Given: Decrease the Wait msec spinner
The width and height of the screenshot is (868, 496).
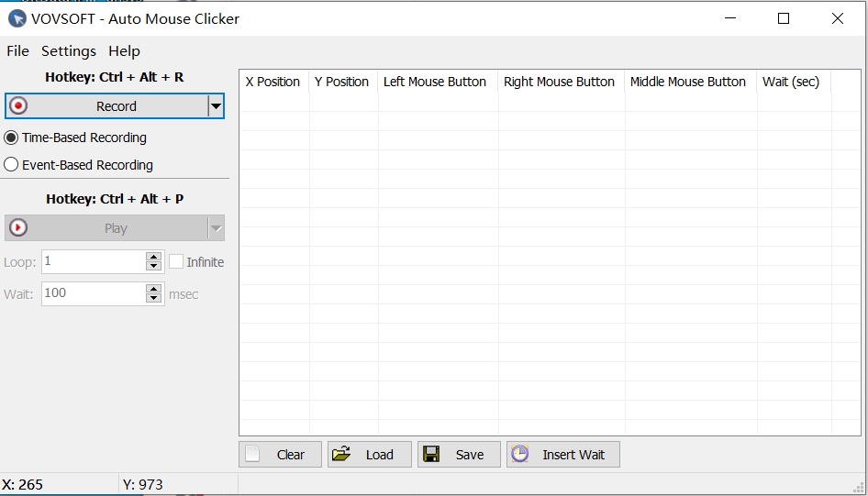Looking at the screenshot, I should click(x=153, y=299).
